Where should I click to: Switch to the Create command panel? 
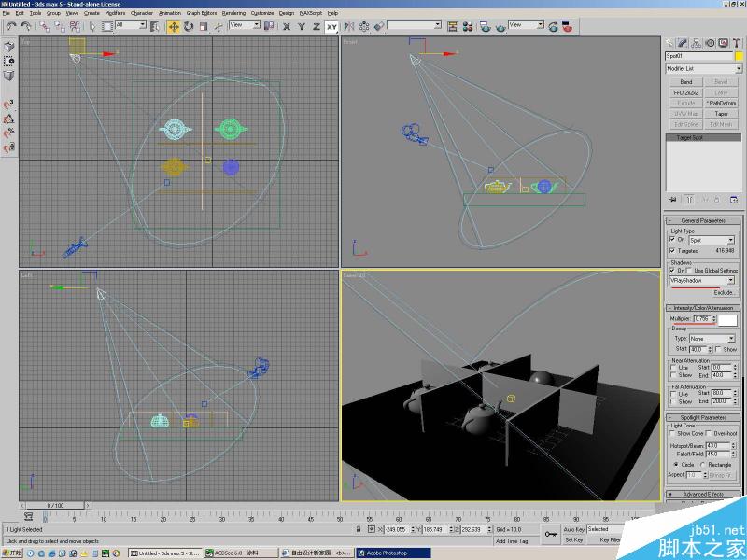669,43
